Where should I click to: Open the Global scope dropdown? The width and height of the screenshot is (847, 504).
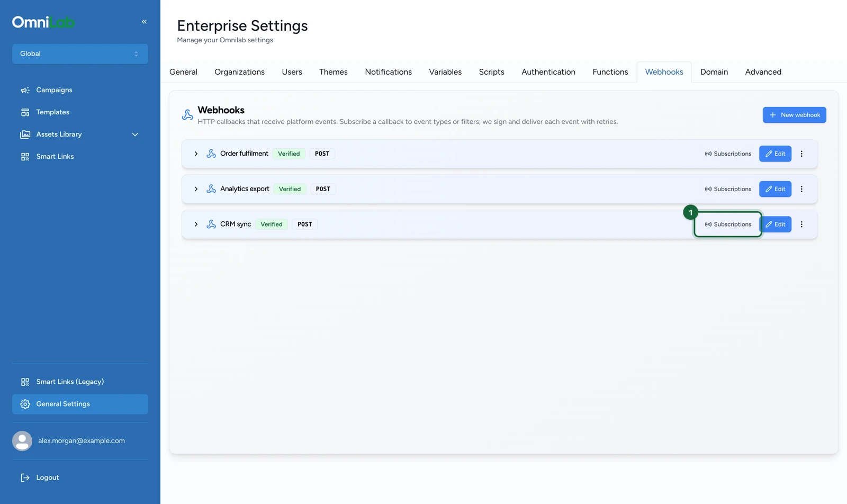coord(80,54)
